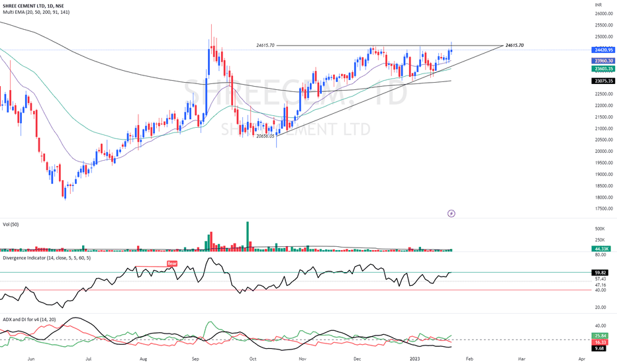Click the 26000.00 price scale tick

point(604,14)
